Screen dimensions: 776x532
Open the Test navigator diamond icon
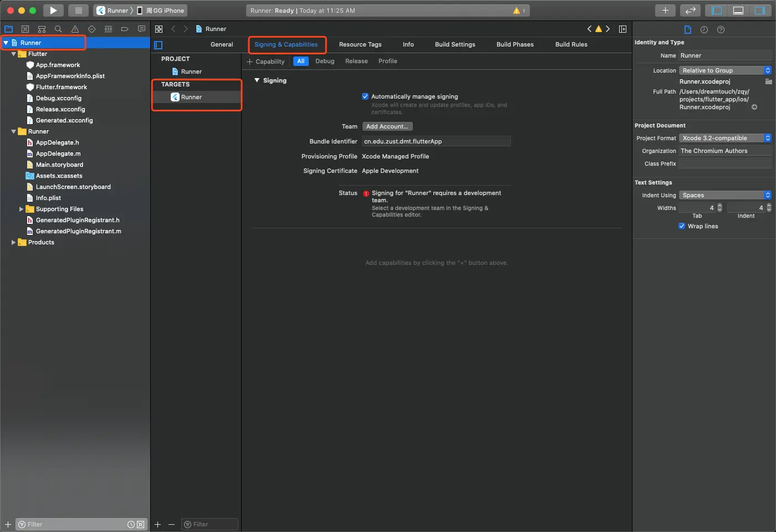point(91,29)
